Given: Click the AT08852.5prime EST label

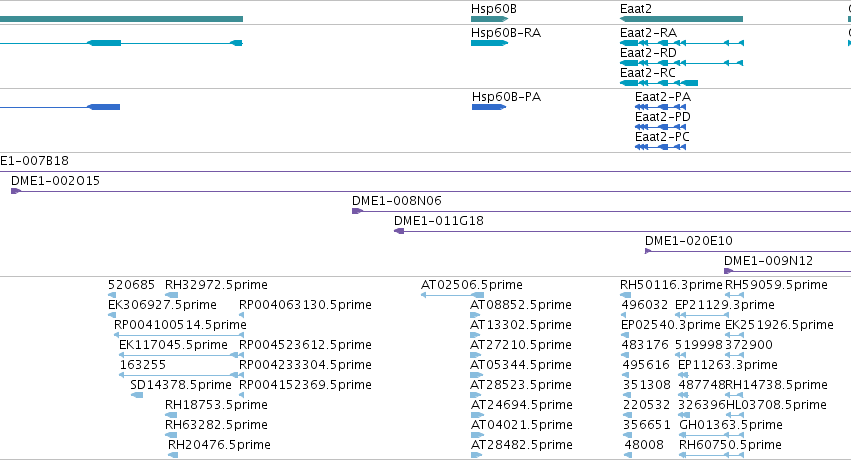Looking at the screenshot, I should click(520, 304).
